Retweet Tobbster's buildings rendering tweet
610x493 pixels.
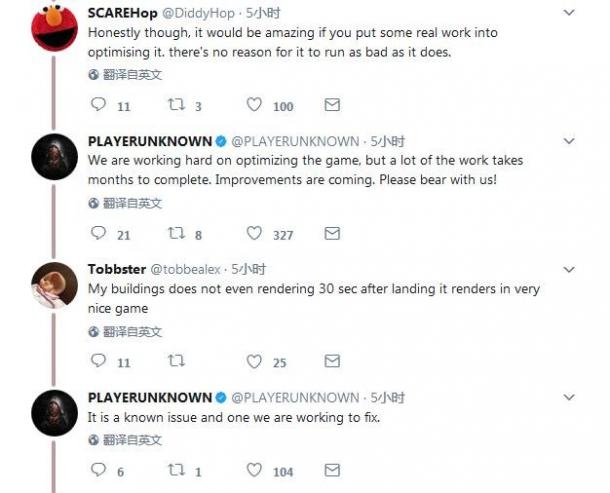pos(176,361)
